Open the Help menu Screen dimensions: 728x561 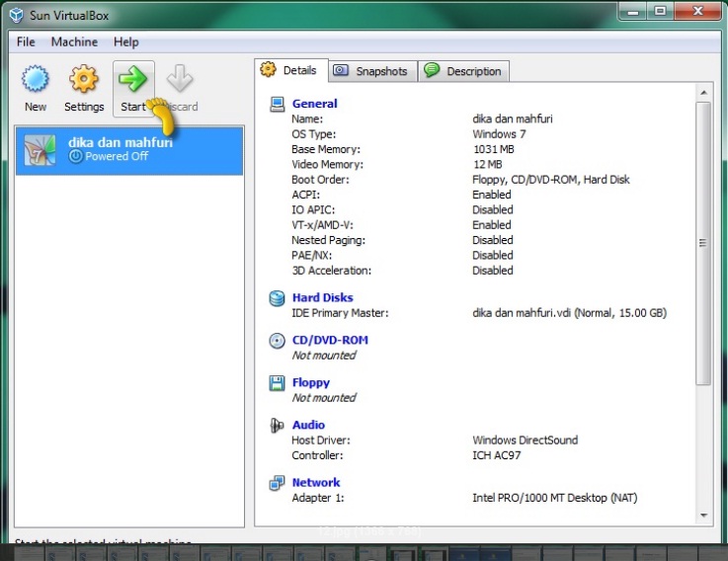(x=125, y=41)
